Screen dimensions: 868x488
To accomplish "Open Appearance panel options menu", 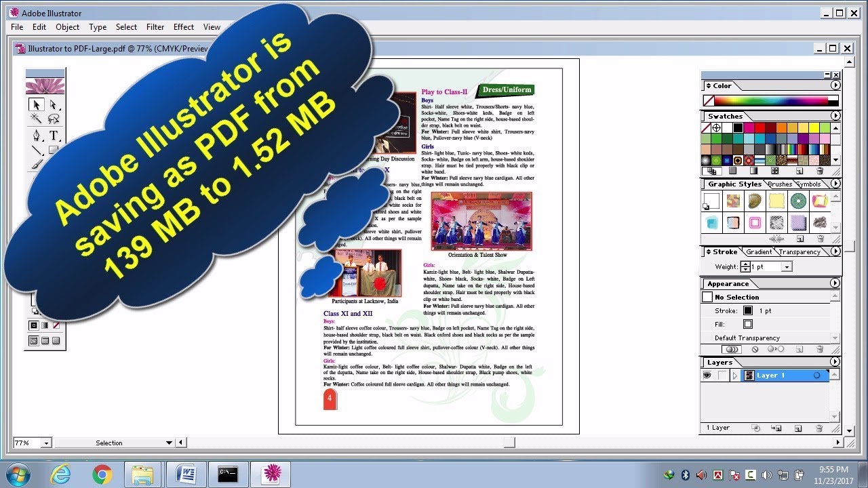I will point(835,283).
